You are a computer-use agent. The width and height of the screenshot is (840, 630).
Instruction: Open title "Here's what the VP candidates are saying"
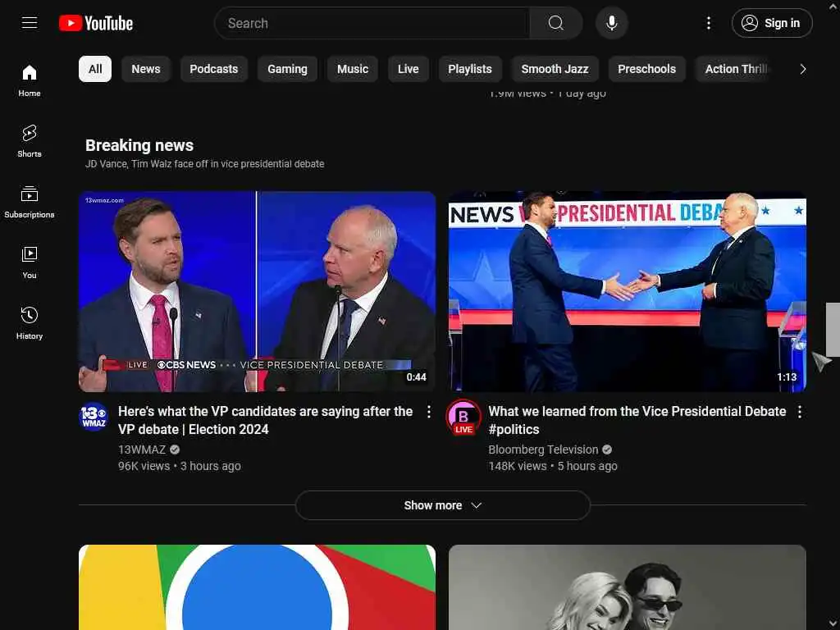(265, 420)
